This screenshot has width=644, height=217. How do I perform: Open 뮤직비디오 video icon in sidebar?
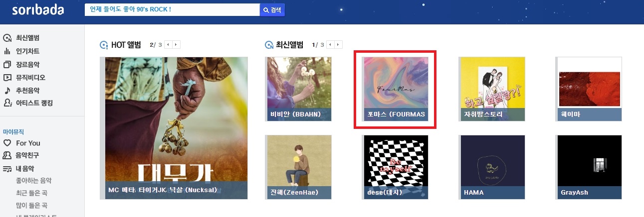pyautogui.click(x=7, y=77)
